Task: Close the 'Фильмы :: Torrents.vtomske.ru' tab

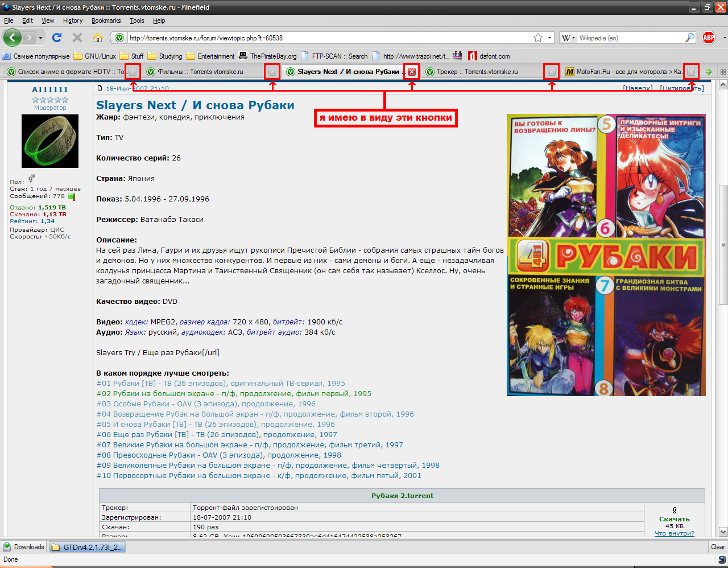Action: (x=272, y=72)
